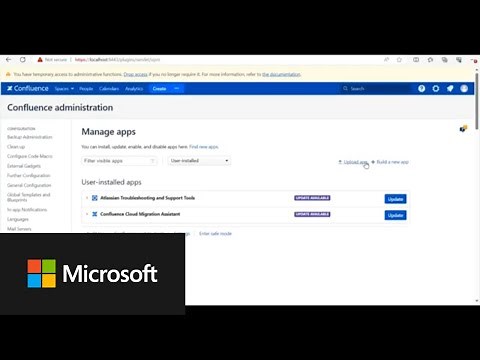The height and width of the screenshot is (360, 480).
Task: Click the browser address bar URL
Action: pos(117,60)
